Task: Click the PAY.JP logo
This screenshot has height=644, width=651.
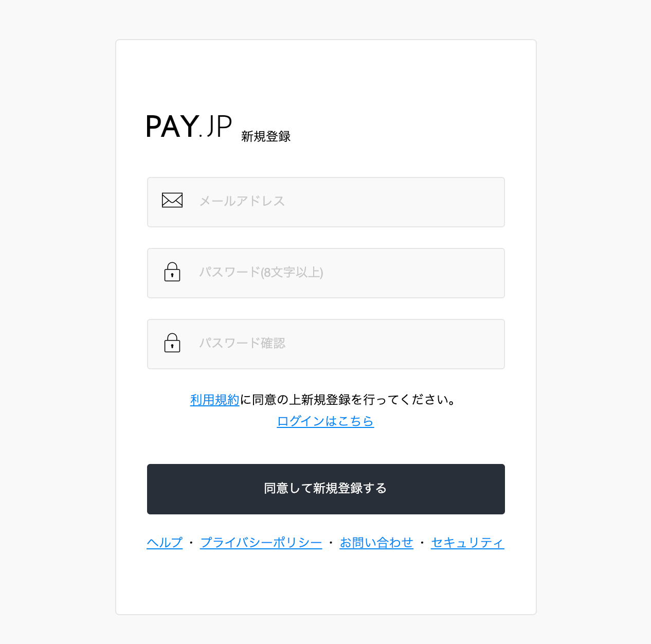Action: [x=189, y=127]
